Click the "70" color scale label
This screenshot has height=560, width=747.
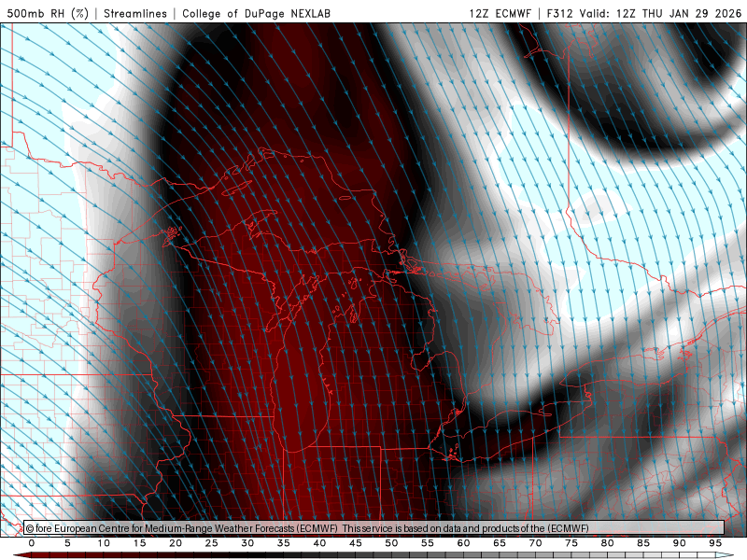[x=535, y=543]
